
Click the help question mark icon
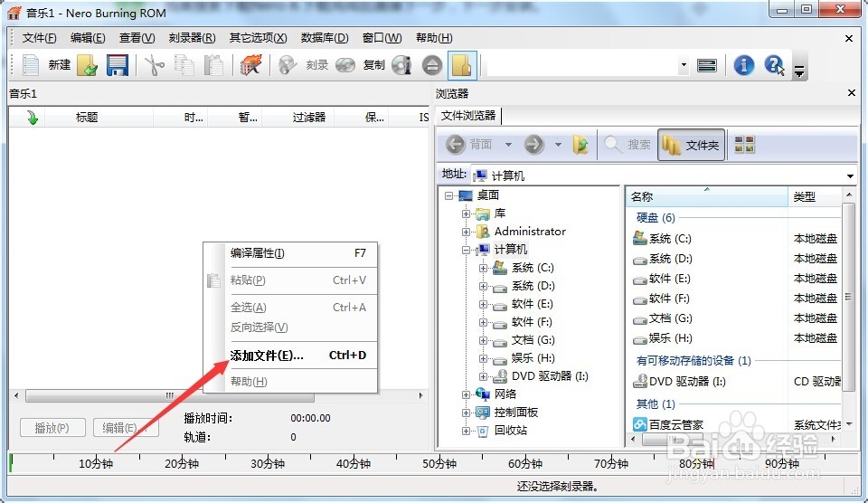pos(774,65)
